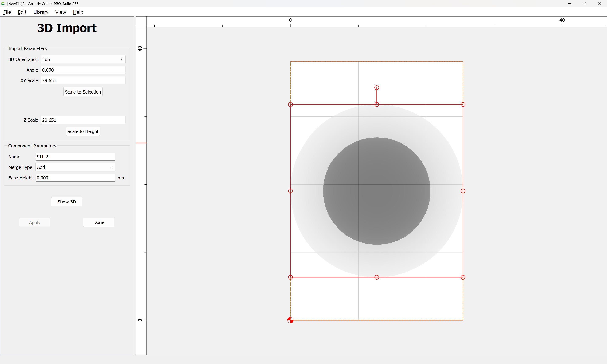The height and width of the screenshot is (364, 607).
Task: Click into the XY Scale field
Action: pyautogui.click(x=83, y=80)
